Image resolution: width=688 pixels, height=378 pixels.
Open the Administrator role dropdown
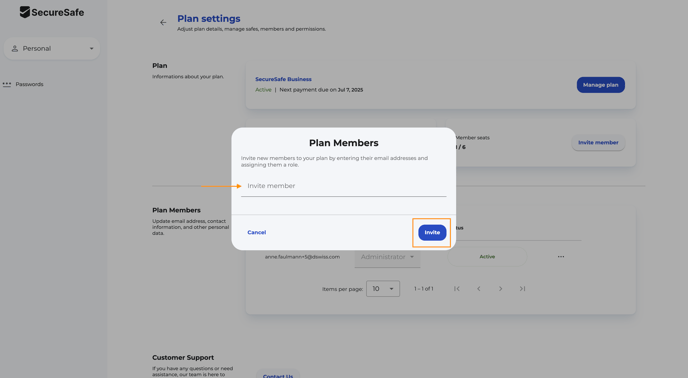tap(387, 257)
